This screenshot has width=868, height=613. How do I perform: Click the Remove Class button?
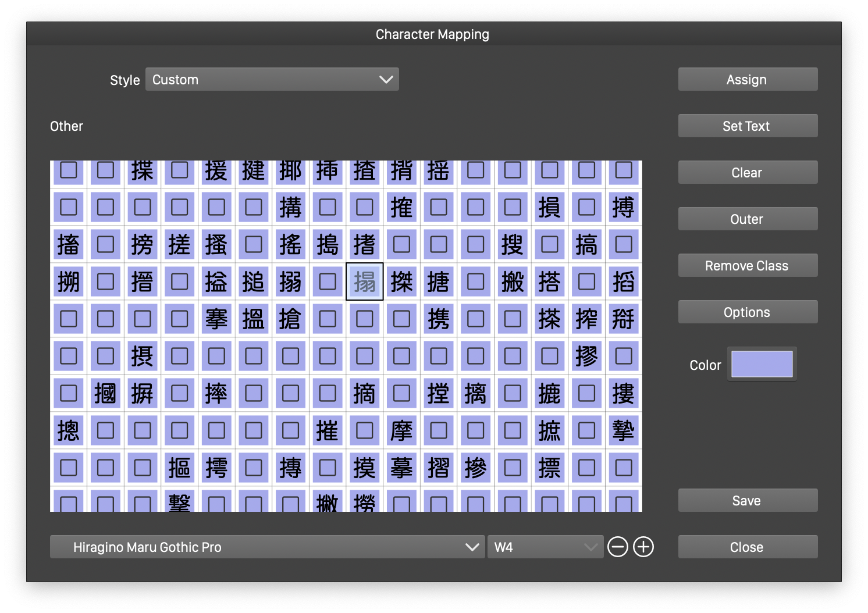(748, 266)
